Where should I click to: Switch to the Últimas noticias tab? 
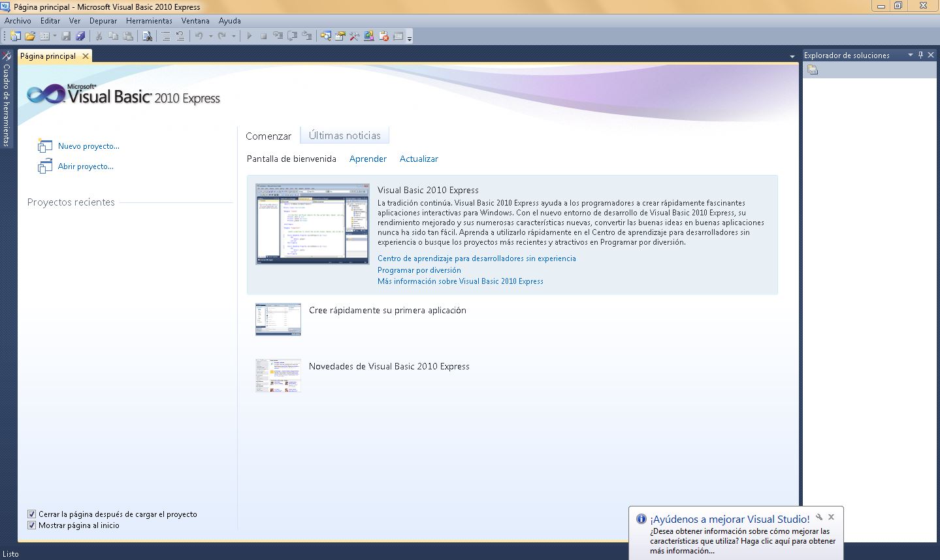click(345, 135)
